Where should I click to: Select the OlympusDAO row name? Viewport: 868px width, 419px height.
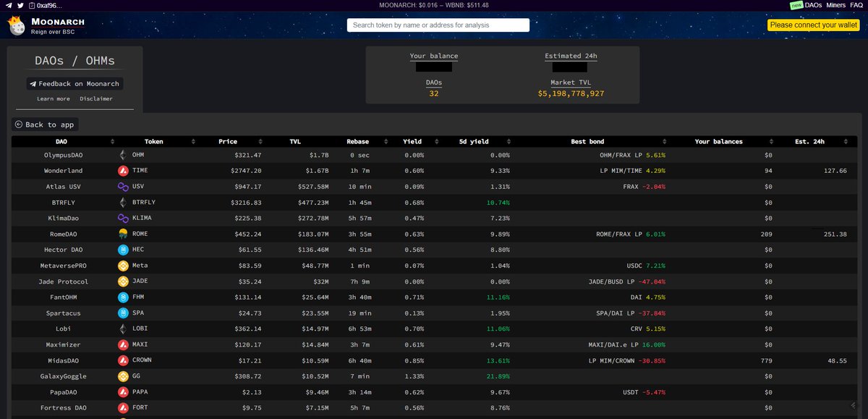point(64,155)
